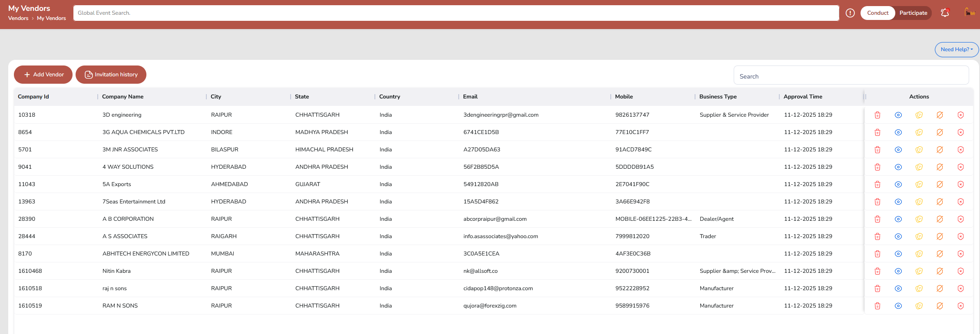
Task: Open the TimeMarkr profile logo
Action: [x=970, y=13]
